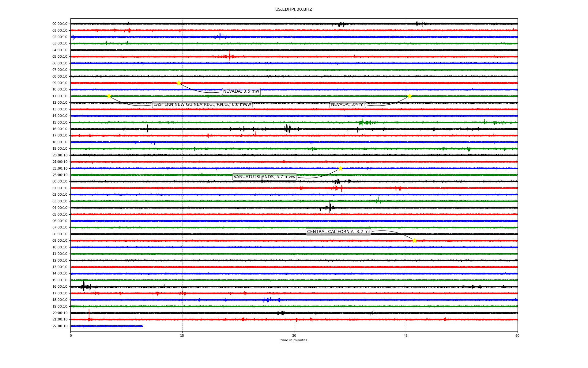This screenshot has width=588, height=368.
Task: Click the 45 tick label on x-axis
Action: (405, 335)
